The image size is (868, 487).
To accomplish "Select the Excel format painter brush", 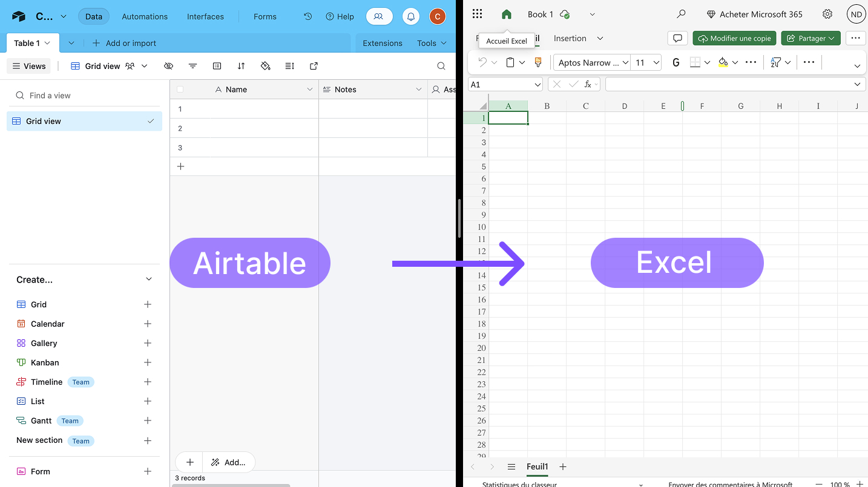I will pyautogui.click(x=538, y=62).
